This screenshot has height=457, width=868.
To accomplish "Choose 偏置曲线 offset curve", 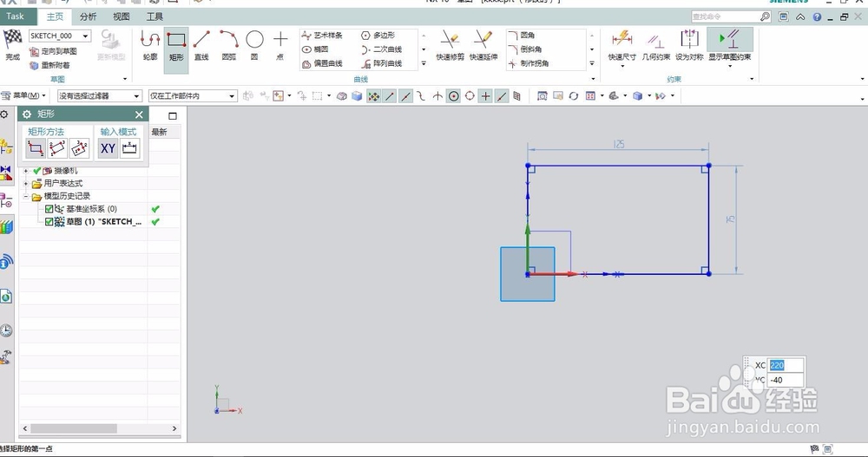I will point(322,63).
